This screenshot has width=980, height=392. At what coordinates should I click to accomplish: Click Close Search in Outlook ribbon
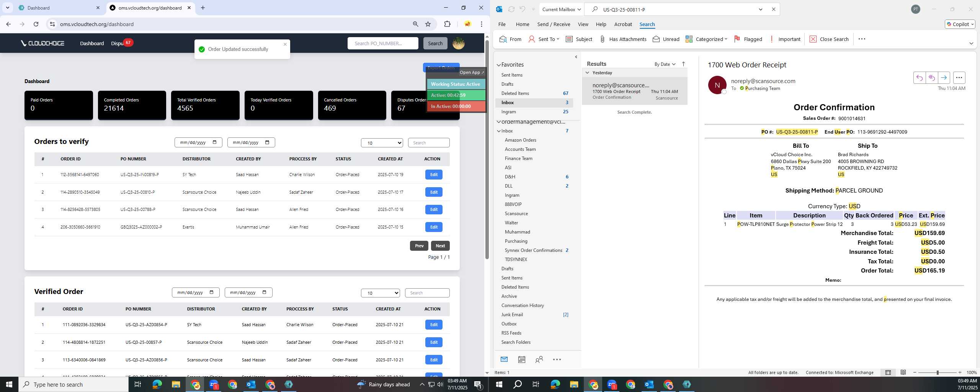(829, 39)
